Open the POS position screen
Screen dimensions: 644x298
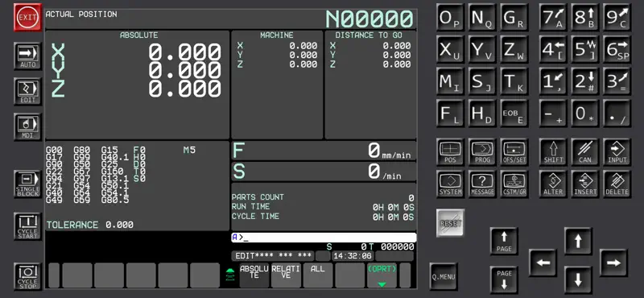pos(450,151)
